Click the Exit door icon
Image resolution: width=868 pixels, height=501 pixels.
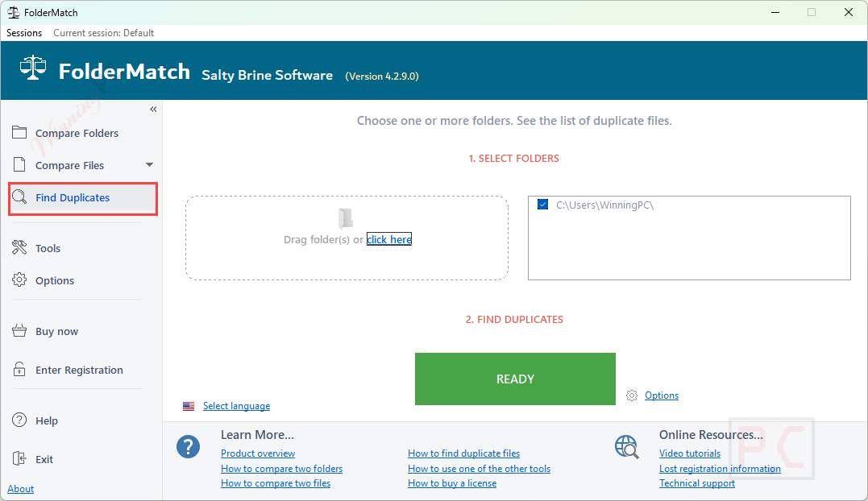[19, 458]
